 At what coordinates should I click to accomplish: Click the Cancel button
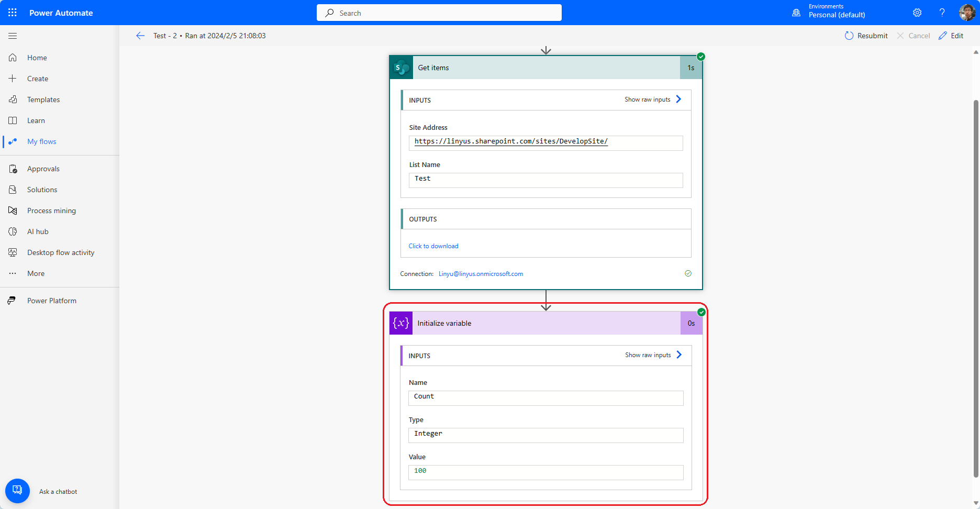[914, 36]
